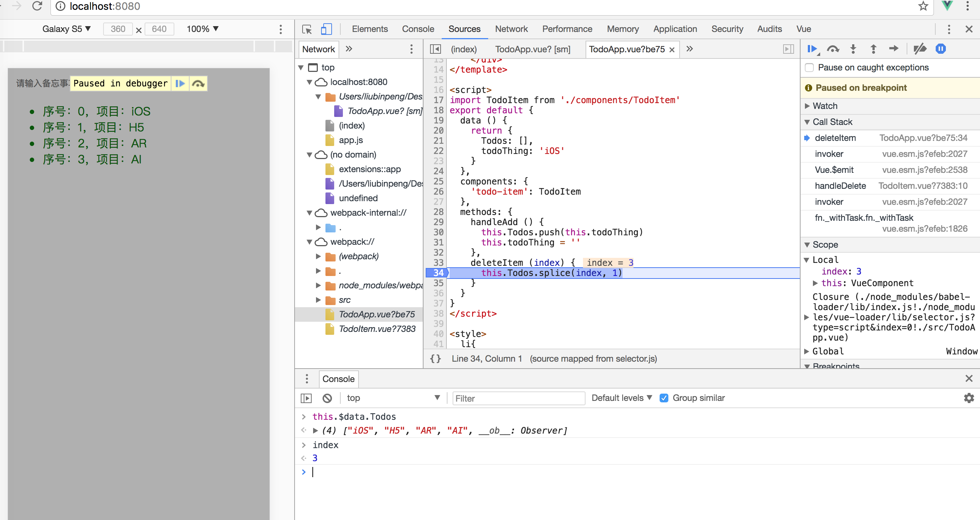
Task: Expand the Todos array result in console
Action: [x=315, y=430]
